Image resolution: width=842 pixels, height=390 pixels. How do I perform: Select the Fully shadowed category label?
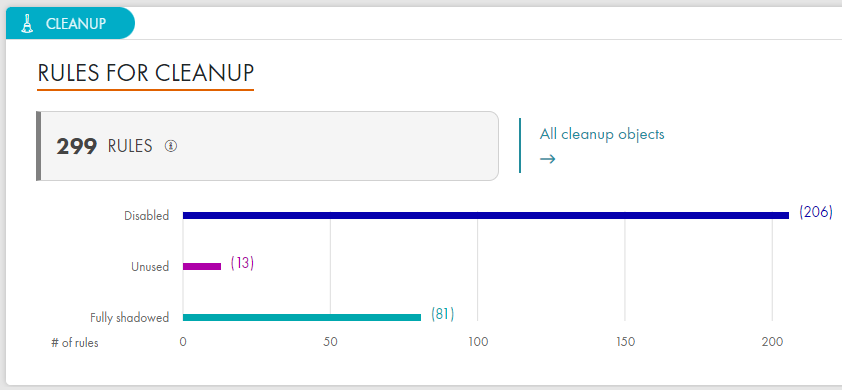pos(129,318)
